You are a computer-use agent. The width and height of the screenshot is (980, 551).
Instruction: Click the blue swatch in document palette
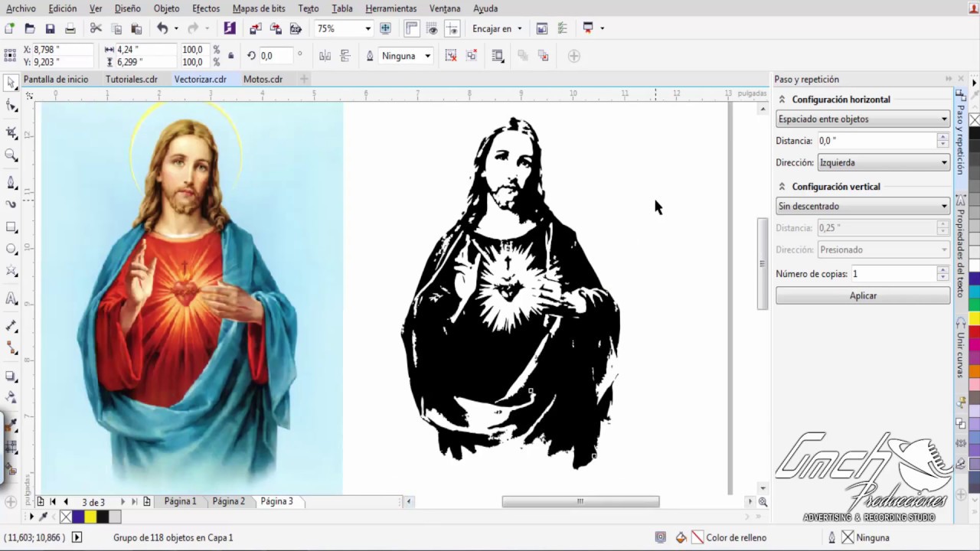78,517
